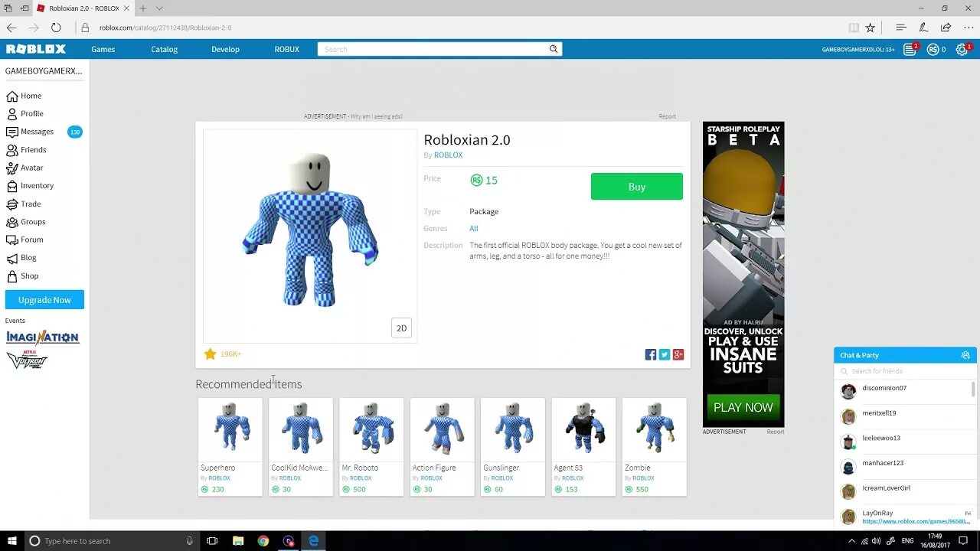
Task: Open the web notes pen icon
Action: tap(923, 28)
